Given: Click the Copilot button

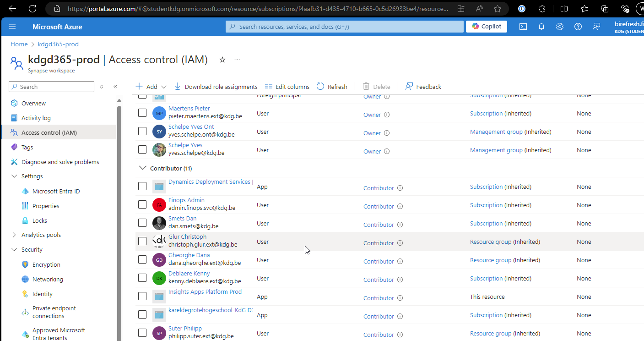Looking at the screenshot, I should (487, 27).
